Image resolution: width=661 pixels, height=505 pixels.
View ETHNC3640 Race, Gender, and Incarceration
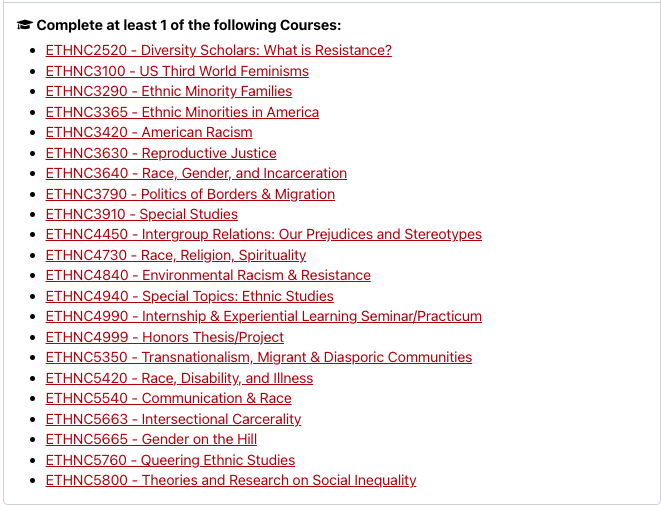pyautogui.click(x=196, y=173)
